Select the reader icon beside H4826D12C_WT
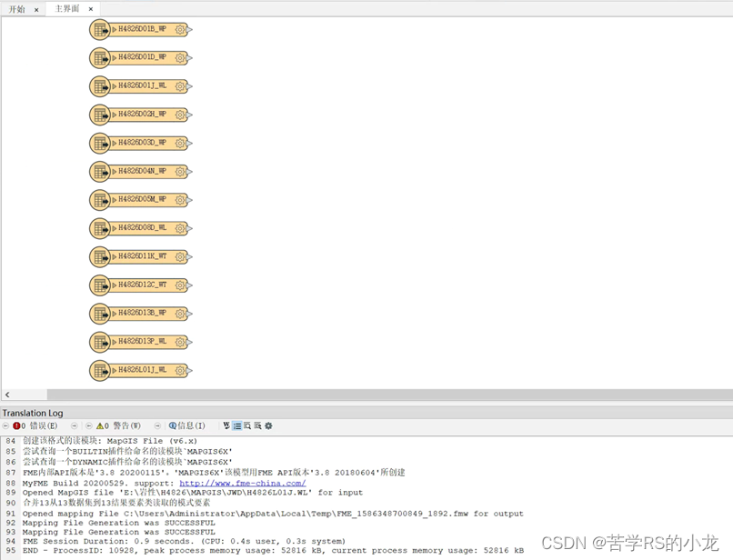 [100, 285]
